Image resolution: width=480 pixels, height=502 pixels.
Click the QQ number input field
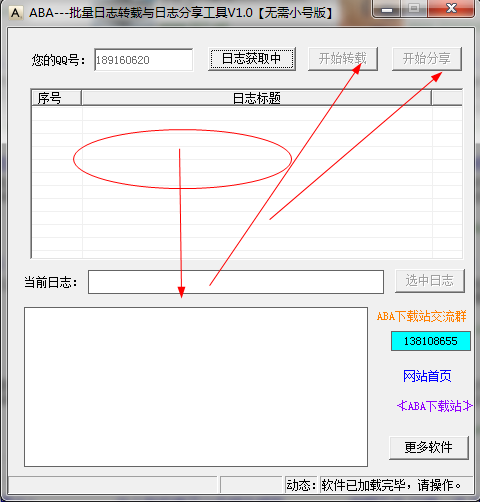point(143,60)
